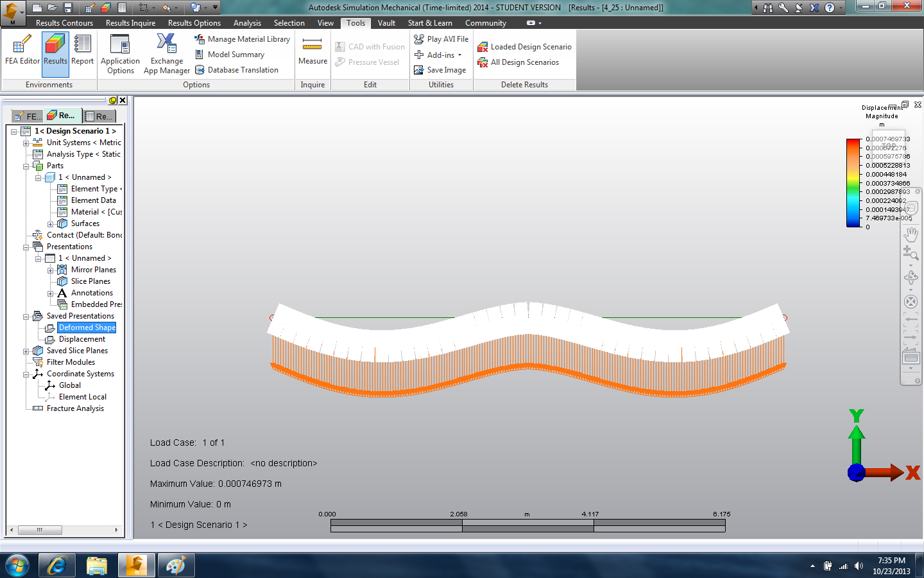
Task: Close the browser panel with X button
Action: pyautogui.click(x=123, y=100)
